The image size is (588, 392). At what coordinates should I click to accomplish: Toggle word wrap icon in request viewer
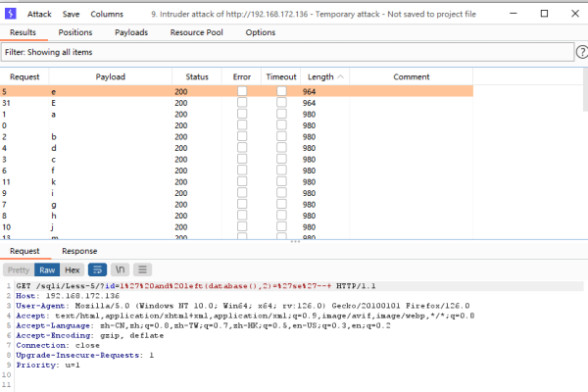[97, 269]
